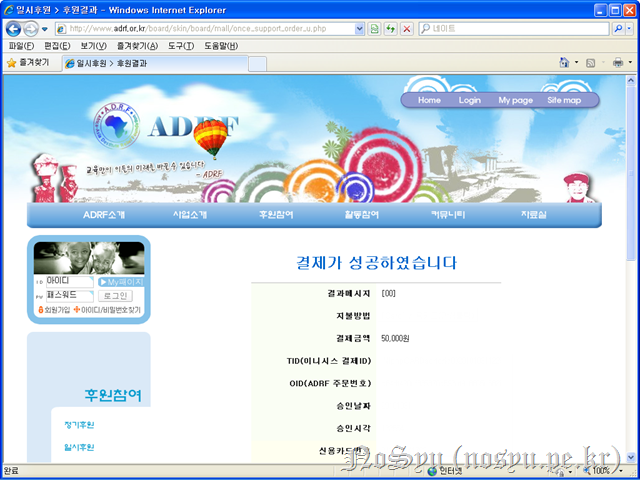Open the 파일(F) menu

coord(21,46)
